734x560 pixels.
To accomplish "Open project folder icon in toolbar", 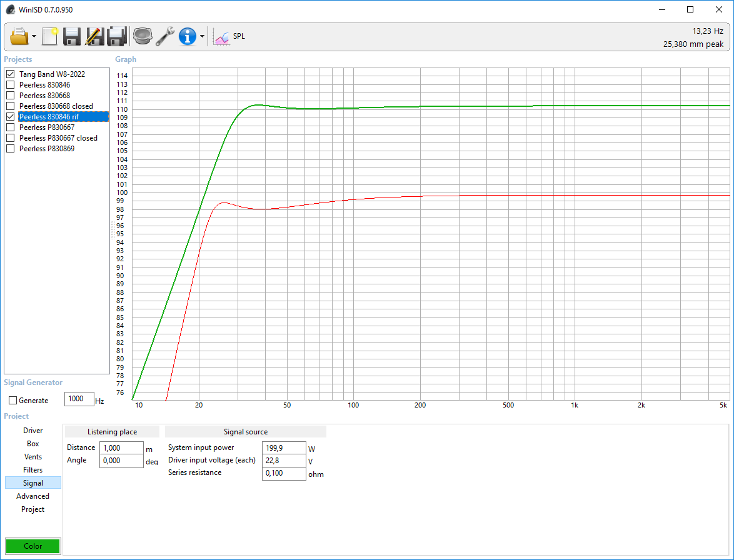I will pos(19,36).
